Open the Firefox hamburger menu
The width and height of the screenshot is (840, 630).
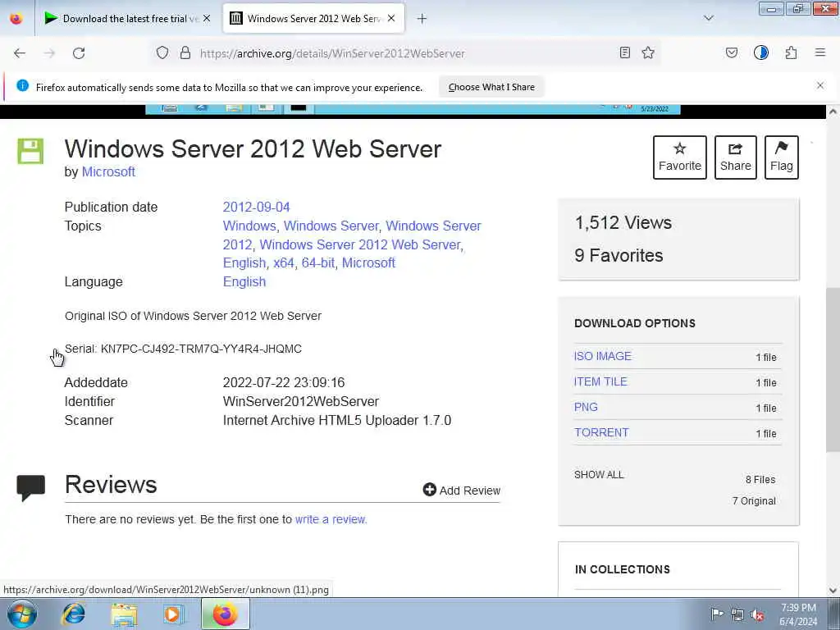point(820,52)
